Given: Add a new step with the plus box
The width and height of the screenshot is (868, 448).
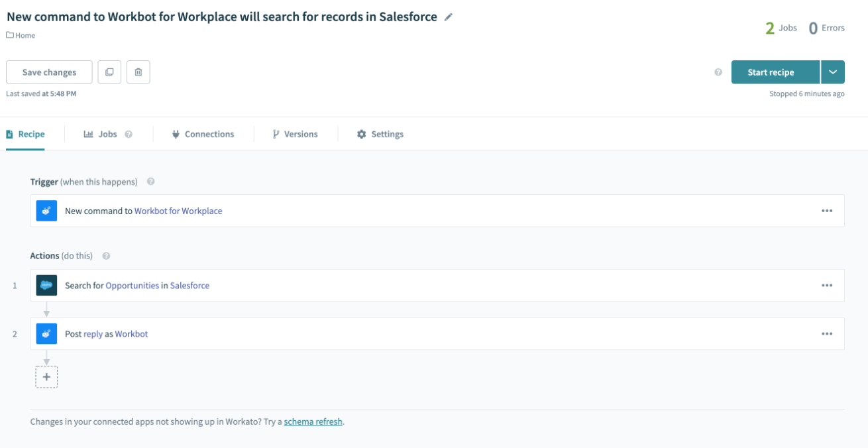Looking at the screenshot, I should (46, 377).
